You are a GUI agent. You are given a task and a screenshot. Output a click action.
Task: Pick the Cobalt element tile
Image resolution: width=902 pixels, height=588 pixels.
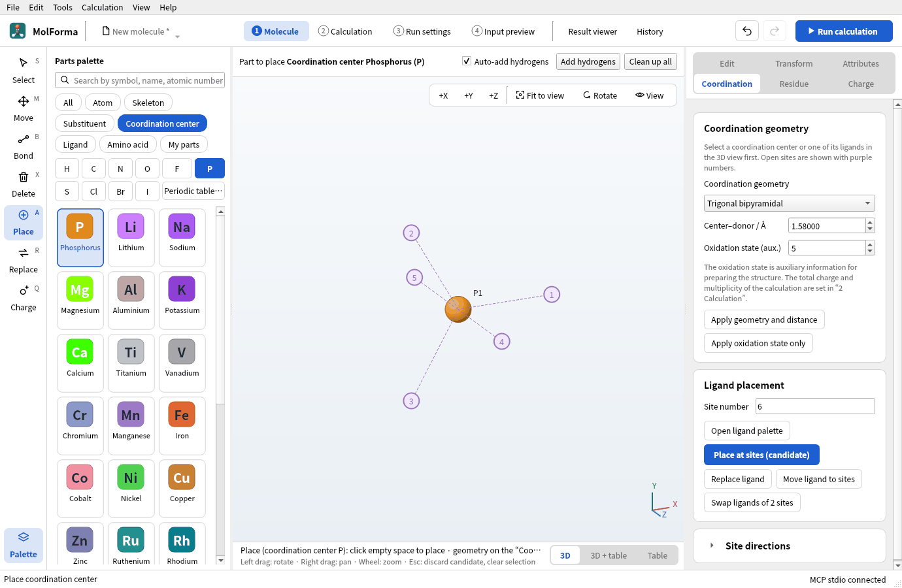coord(80,489)
